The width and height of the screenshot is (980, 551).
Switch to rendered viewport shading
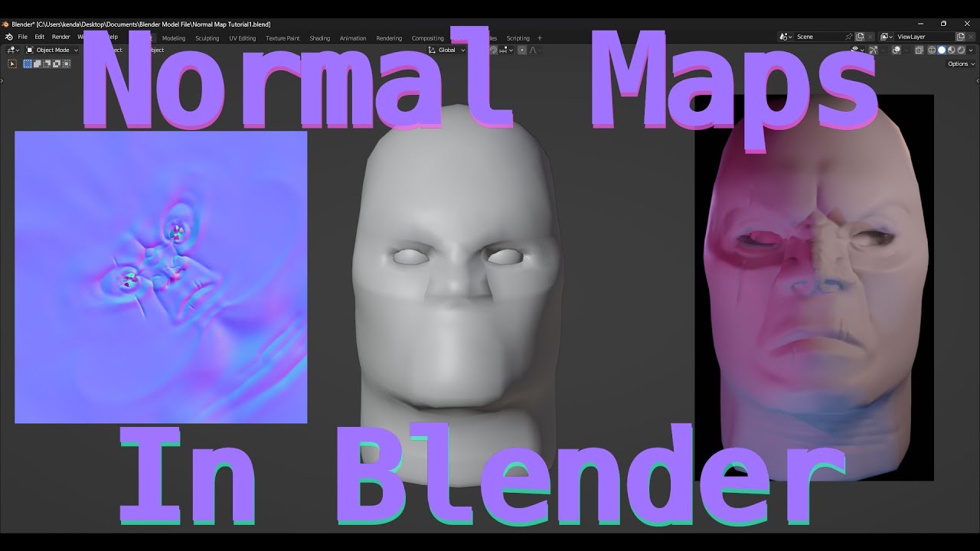[961, 50]
